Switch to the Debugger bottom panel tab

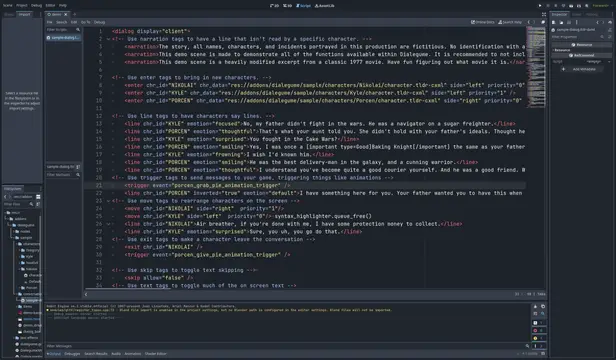[x=72, y=354]
